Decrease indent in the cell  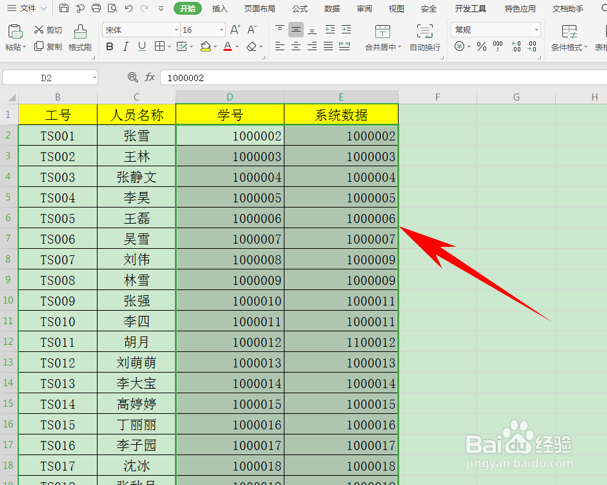click(330, 29)
